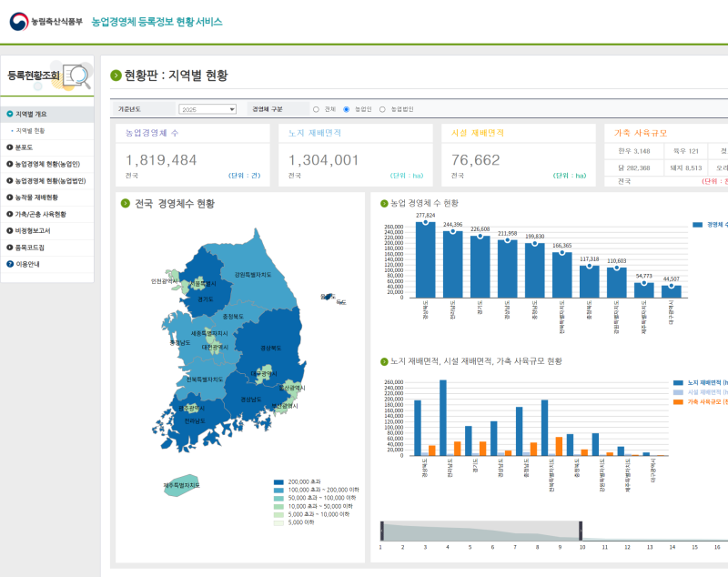Click the ministry emblem logo at top left

pyautogui.click(x=19, y=22)
